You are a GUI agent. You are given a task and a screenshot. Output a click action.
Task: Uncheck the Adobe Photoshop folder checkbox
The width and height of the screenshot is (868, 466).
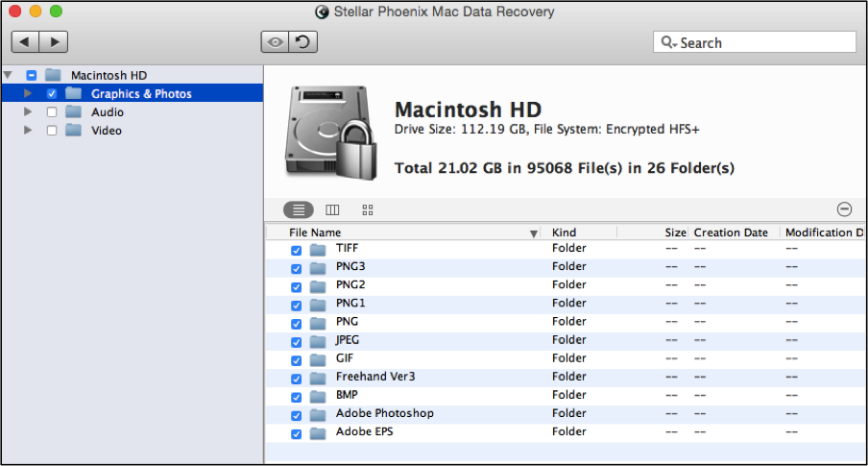(x=296, y=416)
